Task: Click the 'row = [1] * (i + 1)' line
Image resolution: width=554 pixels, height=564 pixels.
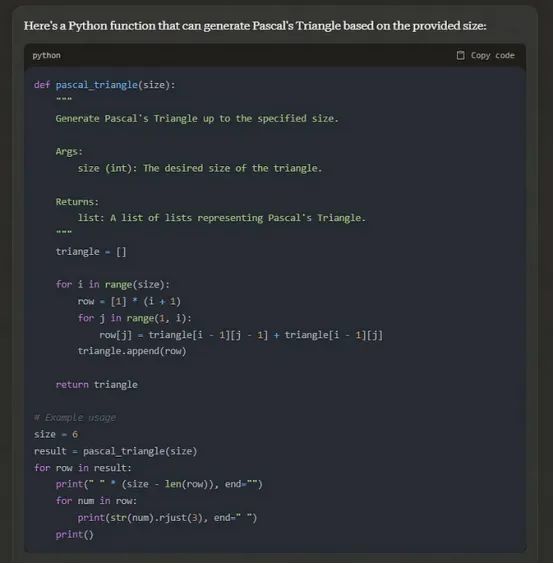Action: pos(129,301)
